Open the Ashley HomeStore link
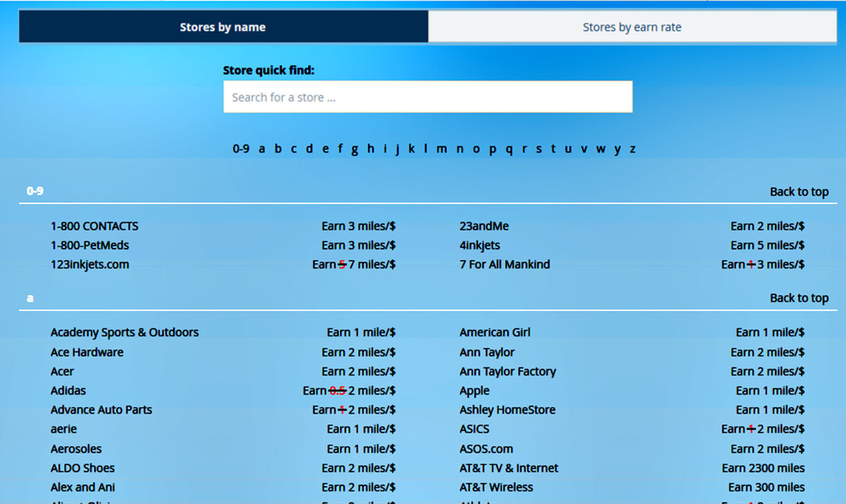 click(507, 410)
